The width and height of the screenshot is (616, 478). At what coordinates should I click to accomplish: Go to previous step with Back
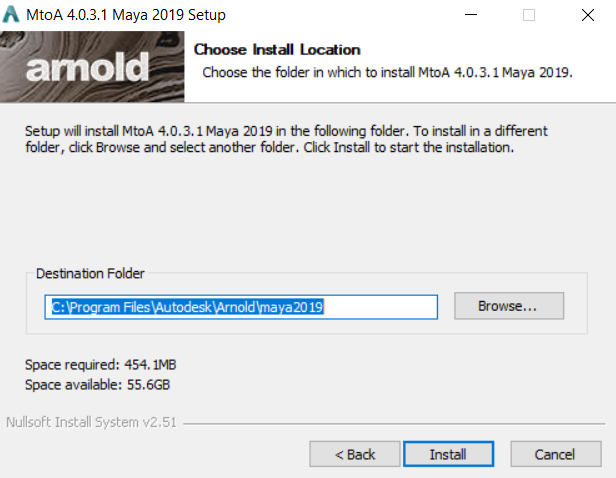pyautogui.click(x=355, y=454)
